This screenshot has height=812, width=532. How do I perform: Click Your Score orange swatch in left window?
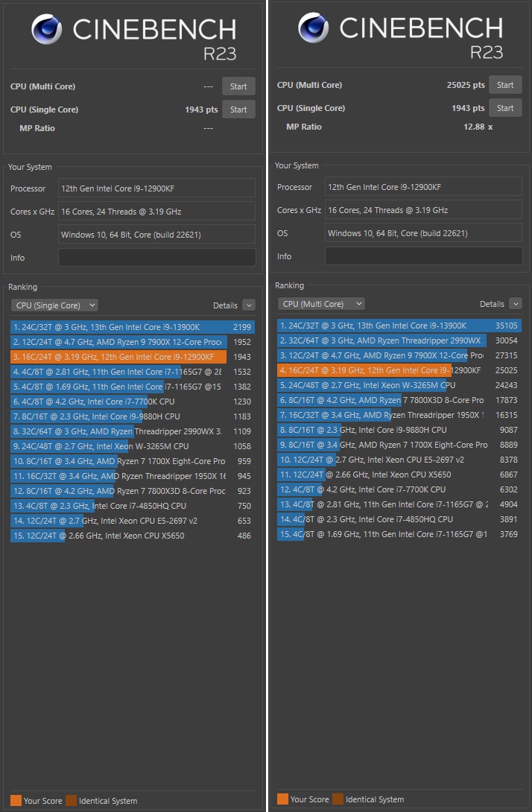click(x=16, y=801)
